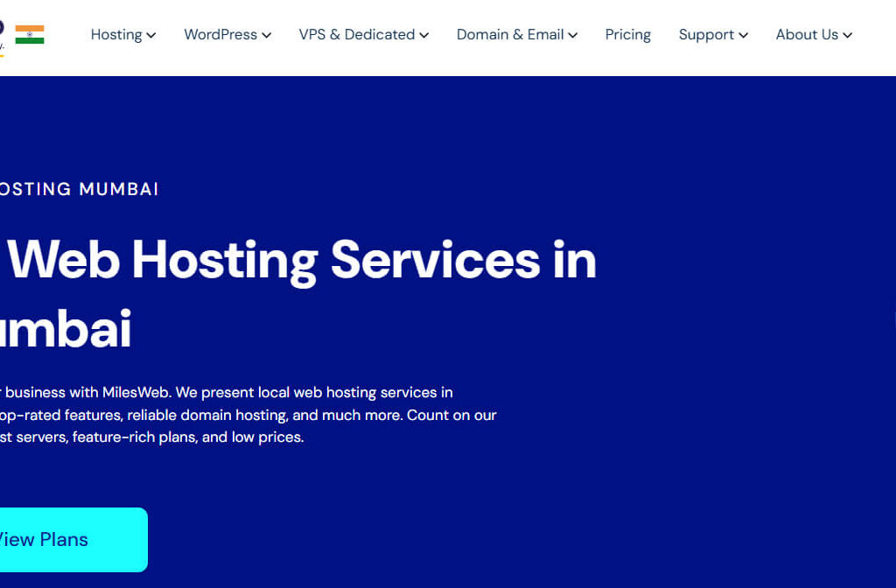Image resolution: width=896 pixels, height=588 pixels.
Task: Expand the About Us chevron arrow
Action: pyautogui.click(x=847, y=35)
